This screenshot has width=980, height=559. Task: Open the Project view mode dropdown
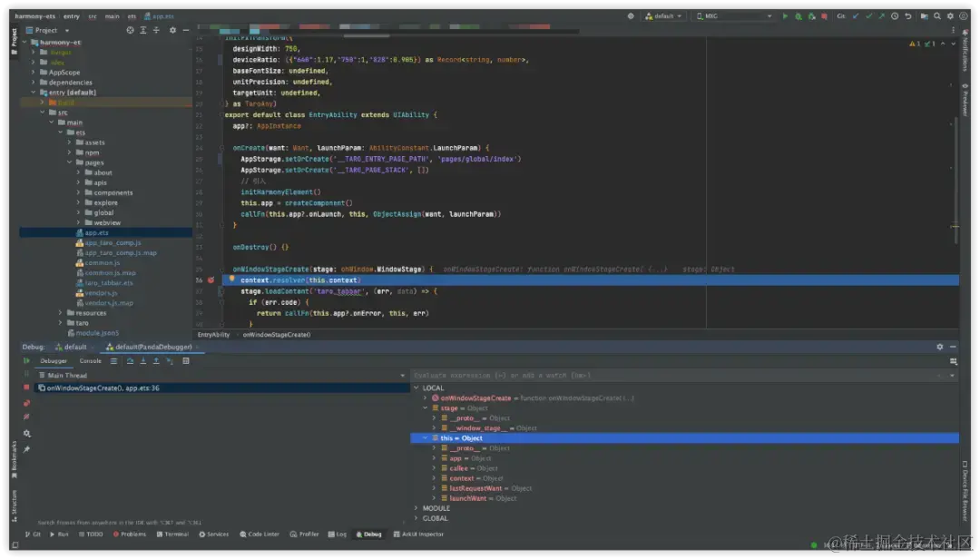47,30
